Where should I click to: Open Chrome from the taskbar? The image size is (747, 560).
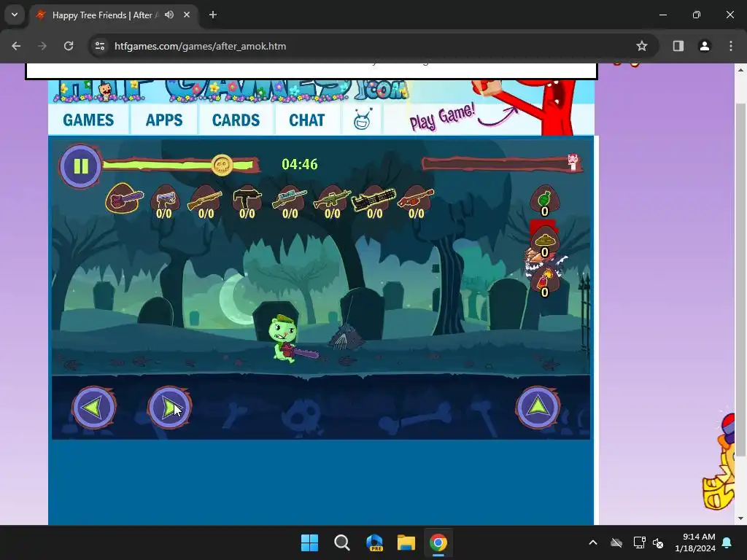(438, 542)
